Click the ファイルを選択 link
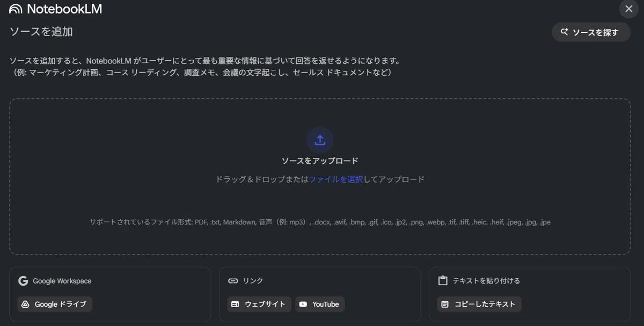Viewport: 644px width, 326px height. (336, 179)
